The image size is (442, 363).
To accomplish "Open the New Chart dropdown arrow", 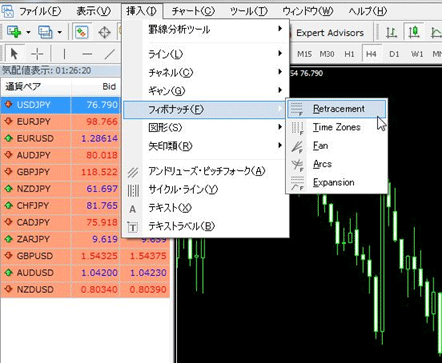I will pos(28,32).
